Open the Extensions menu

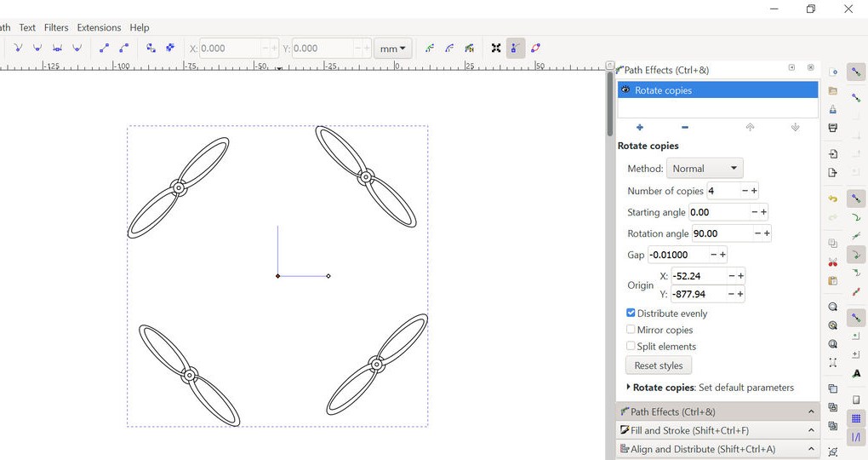[x=99, y=27]
